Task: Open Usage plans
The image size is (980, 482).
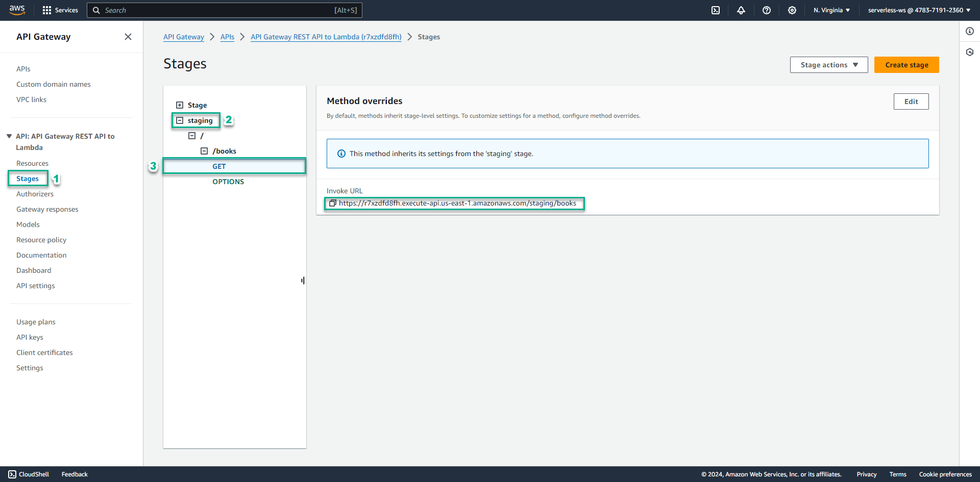Action: pyautogui.click(x=36, y=322)
